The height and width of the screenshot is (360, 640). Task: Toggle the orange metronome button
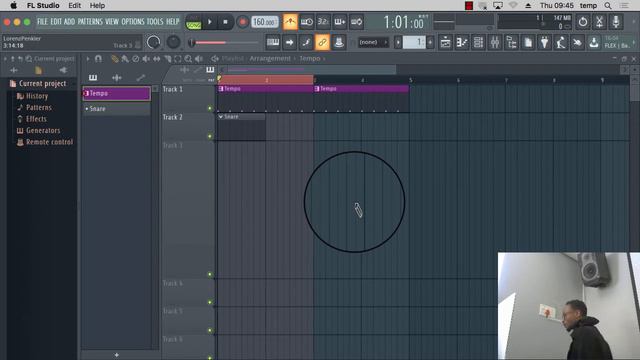290,22
